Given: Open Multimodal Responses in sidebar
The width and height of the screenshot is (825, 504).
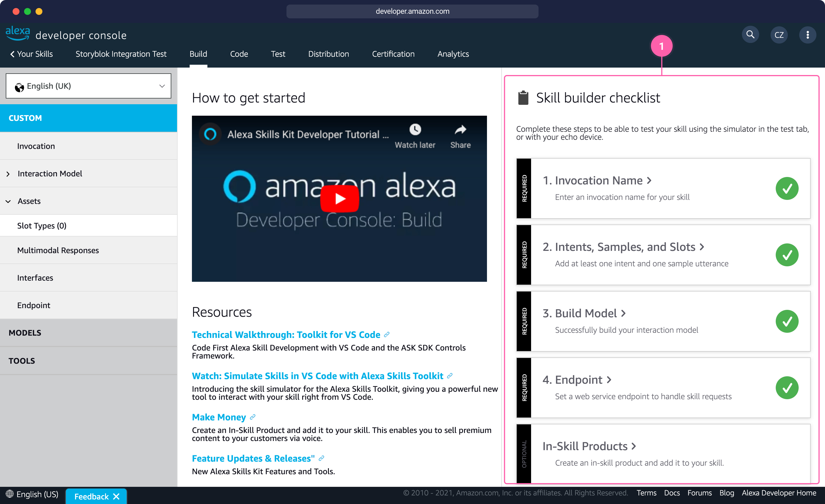Looking at the screenshot, I should (89, 250).
